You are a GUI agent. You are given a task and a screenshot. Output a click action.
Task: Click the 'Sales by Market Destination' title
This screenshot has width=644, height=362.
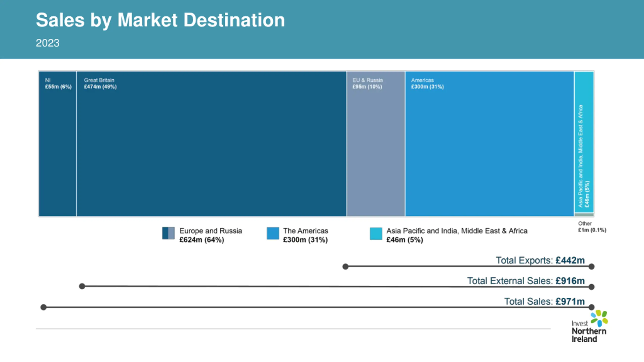point(160,20)
